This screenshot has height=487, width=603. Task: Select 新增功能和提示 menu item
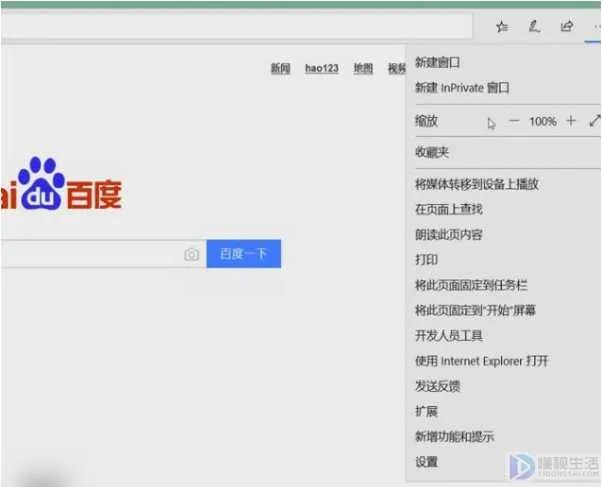454,437
